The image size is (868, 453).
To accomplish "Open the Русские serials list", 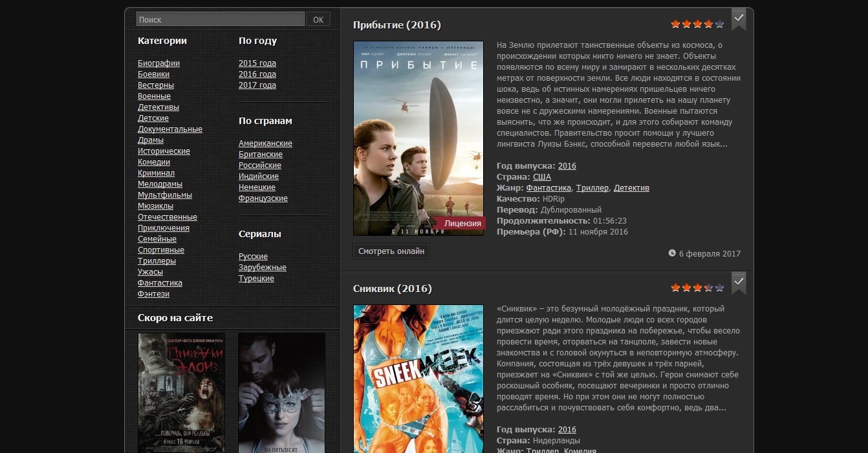I will tap(253, 256).
